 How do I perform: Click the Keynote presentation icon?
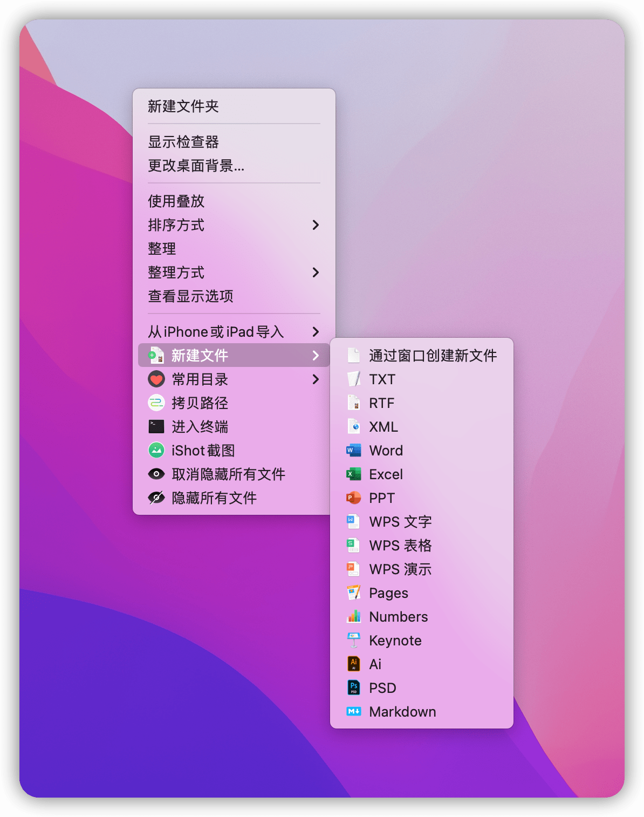353,641
